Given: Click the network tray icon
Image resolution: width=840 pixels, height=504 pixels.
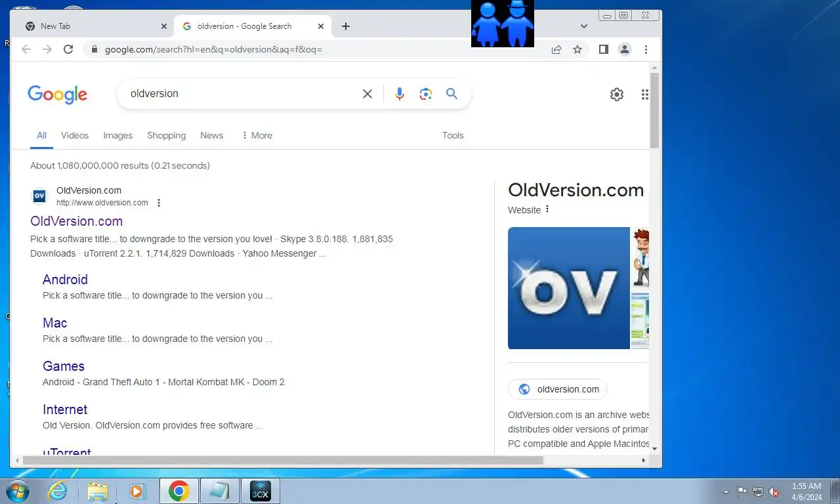Looking at the screenshot, I should tap(758, 492).
